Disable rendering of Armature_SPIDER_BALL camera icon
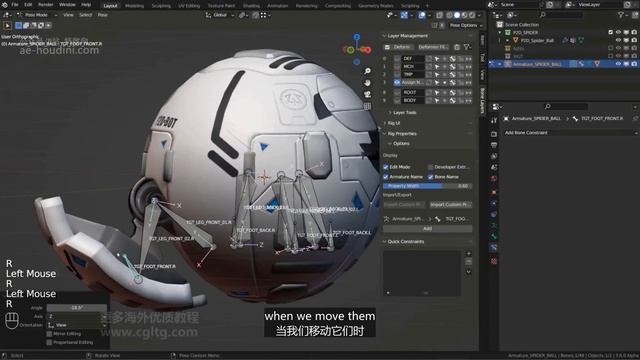This screenshot has width=640, height=360. click(x=634, y=64)
